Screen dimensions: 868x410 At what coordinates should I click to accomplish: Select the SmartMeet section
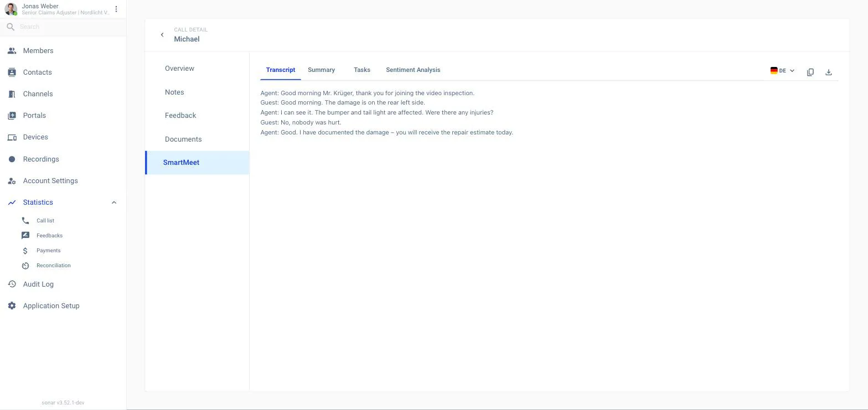[x=197, y=163]
